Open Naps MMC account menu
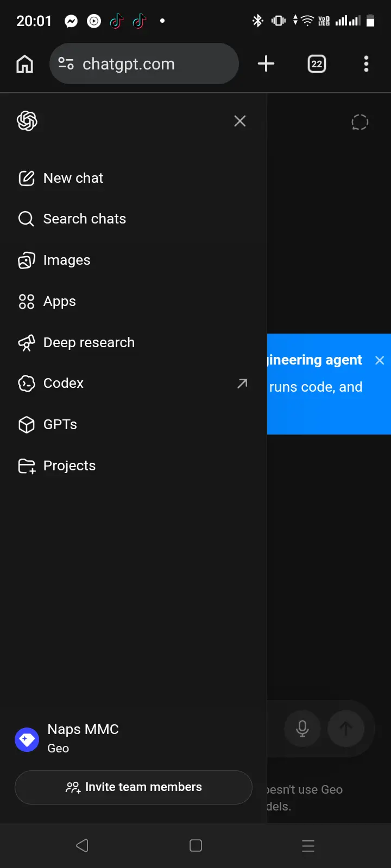The image size is (391, 868). point(134,739)
